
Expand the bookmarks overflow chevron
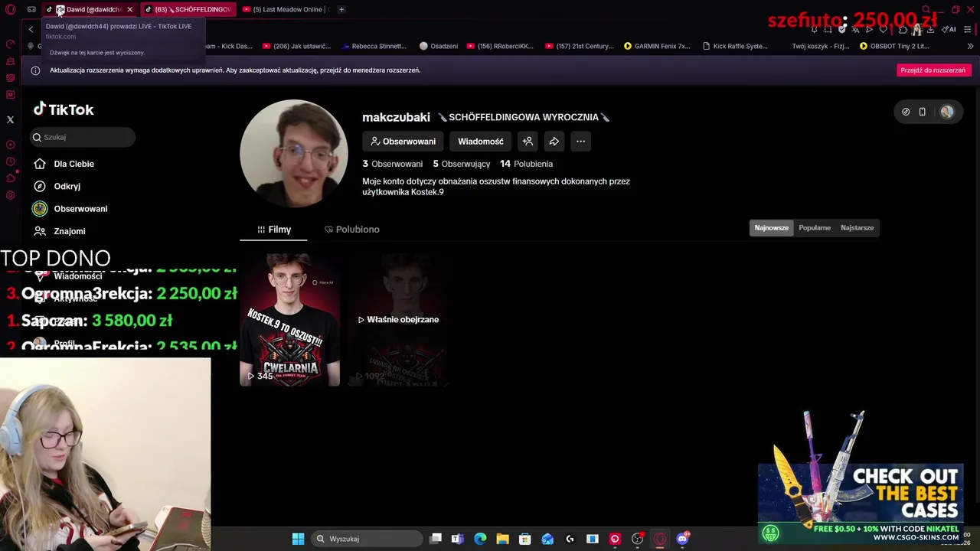pyautogui.click(x=970, y=46)
